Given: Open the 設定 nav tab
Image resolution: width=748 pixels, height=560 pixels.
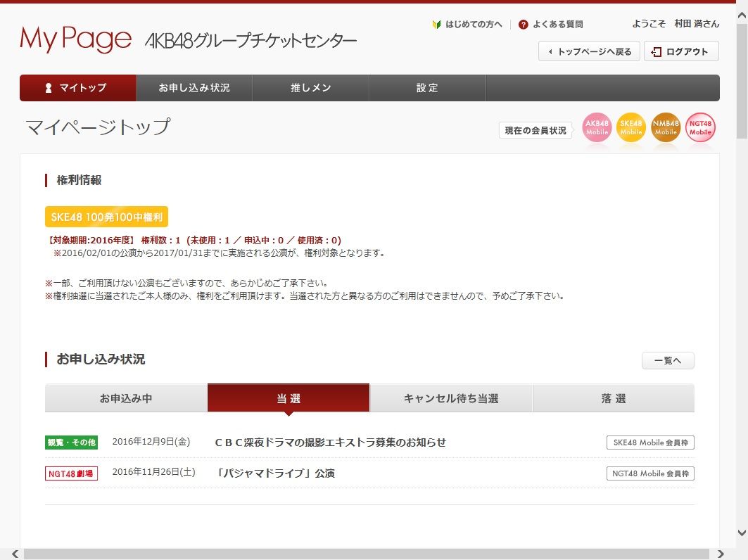Looking at the screenshot, I should 427,88.
